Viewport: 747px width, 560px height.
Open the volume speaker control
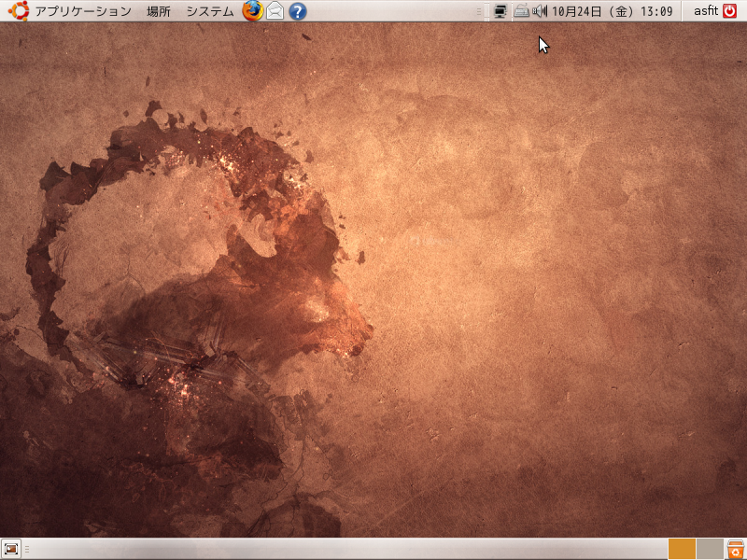click(540, 11)
